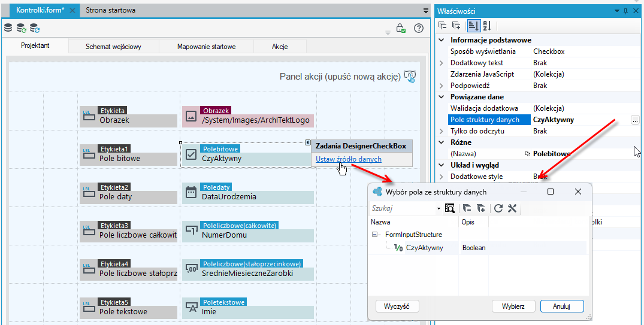Collapse the Różne section
This screenshot has width=644, height=325.
tap(442, 142)
